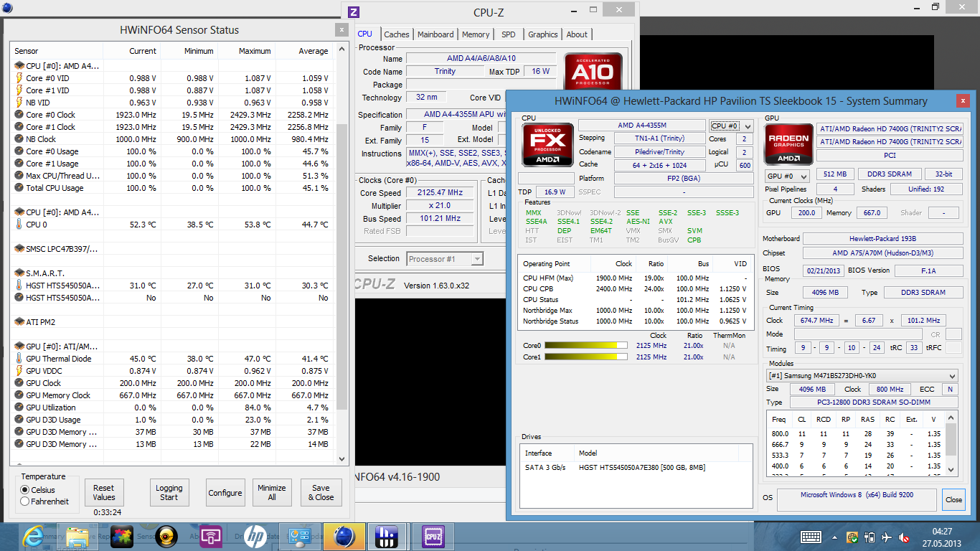This screenshot has height=551, width=980.
Task: Click the colorful puzzle-piece taskbar icon
Action: click(121, 536)
